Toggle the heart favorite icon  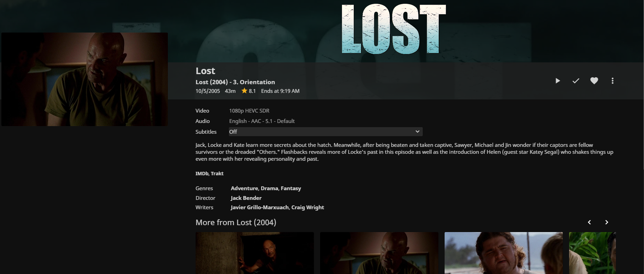(x=594, y=81)
